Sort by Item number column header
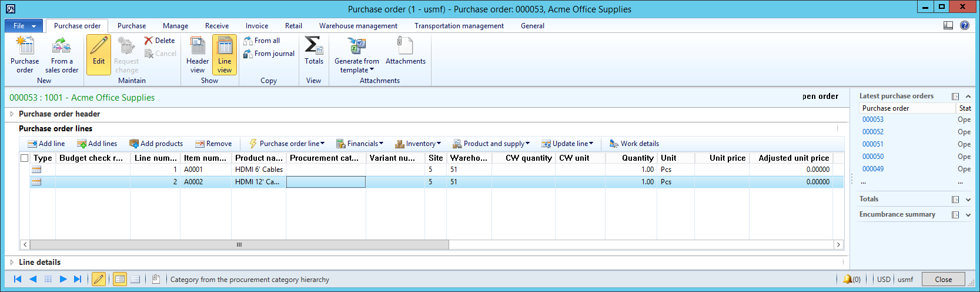 point(205,158)
